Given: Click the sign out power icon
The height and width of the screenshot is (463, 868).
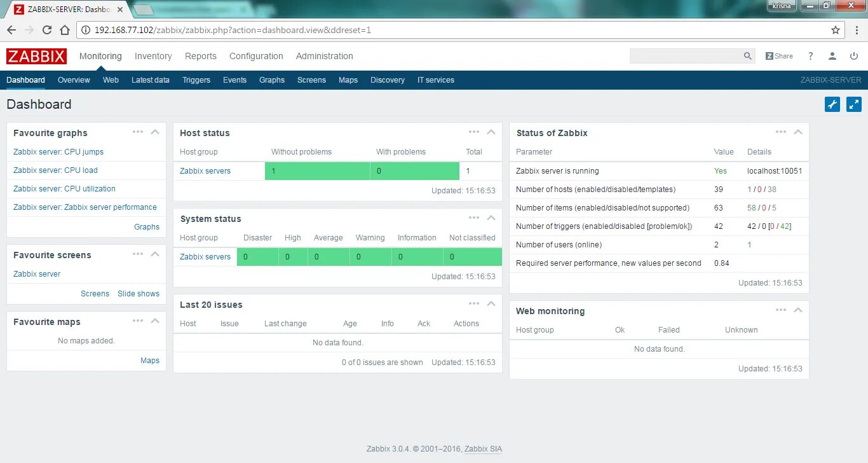Looking at the screenshot, I should click(x=854, y=56).
